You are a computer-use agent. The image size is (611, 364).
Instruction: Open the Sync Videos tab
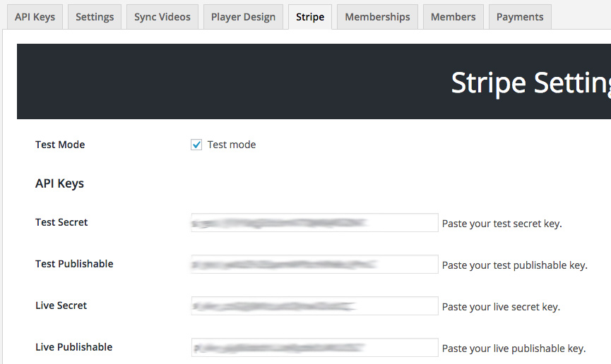click(162, 17)
